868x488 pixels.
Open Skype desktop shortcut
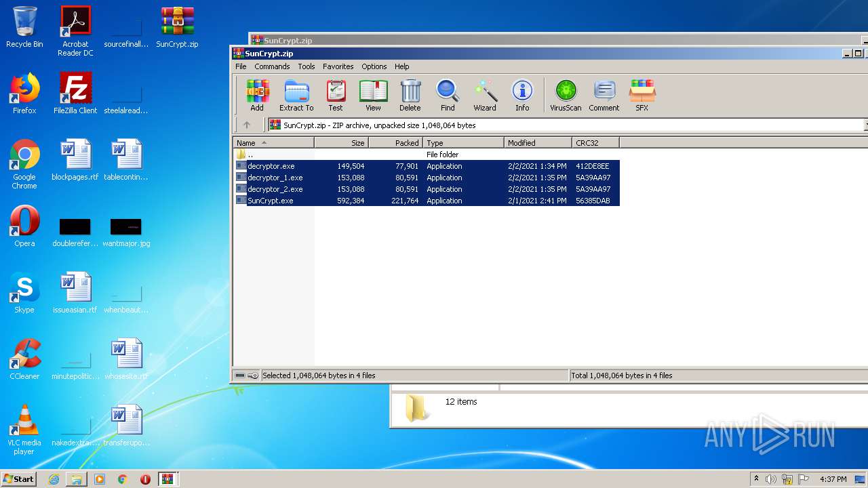coord(24,293)
